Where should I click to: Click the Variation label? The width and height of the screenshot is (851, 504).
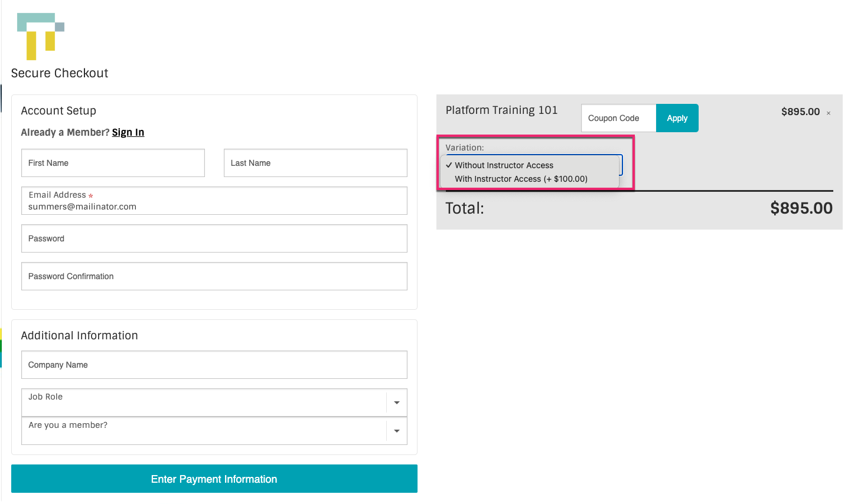point(465,148)
